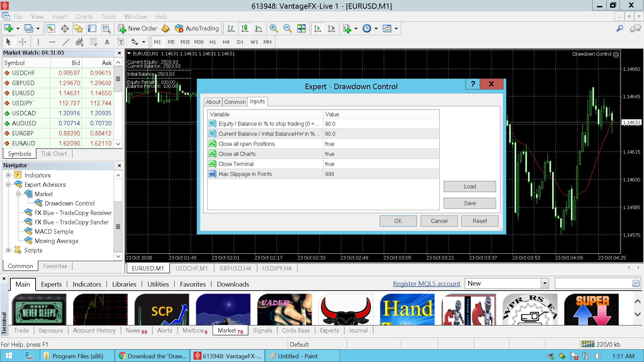Open the New filter dropdown in Market
The height and width of the screenshot is (362, 644).
click(x=545, y=284)
